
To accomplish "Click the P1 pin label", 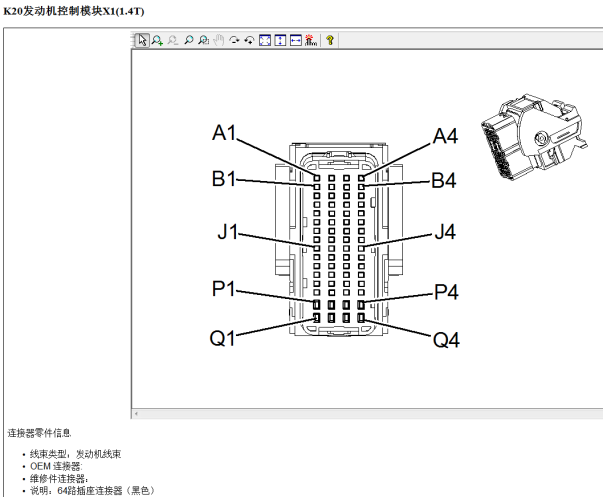I will pos(223,289).
